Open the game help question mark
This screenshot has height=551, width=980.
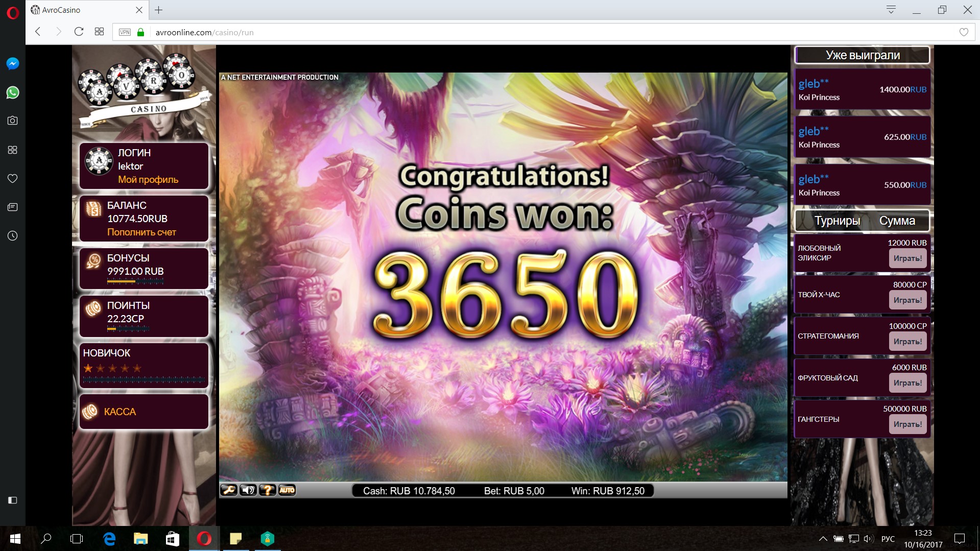click(268, 490)
